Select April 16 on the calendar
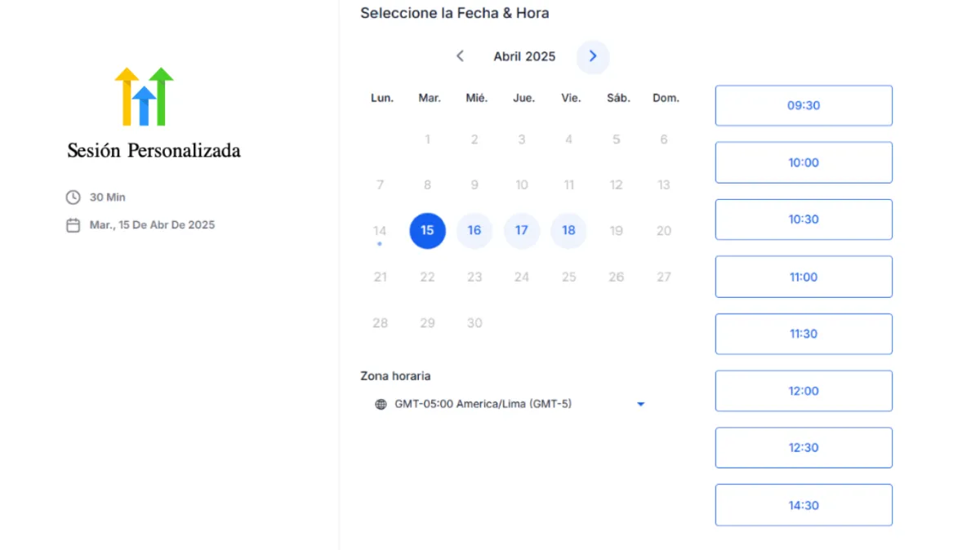 coord(474,231)
